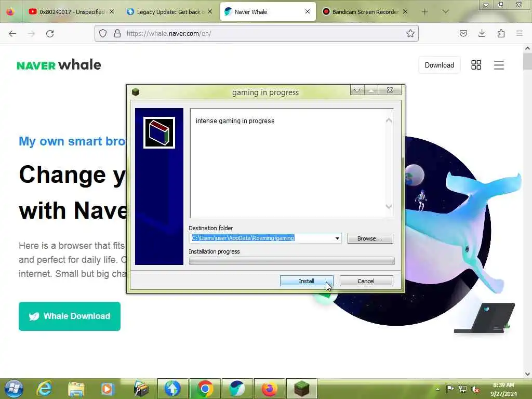Click the 'Destination folder' label
Image resolution: width=532 pixels, height=399 pixels.
[x=211, y=228]
